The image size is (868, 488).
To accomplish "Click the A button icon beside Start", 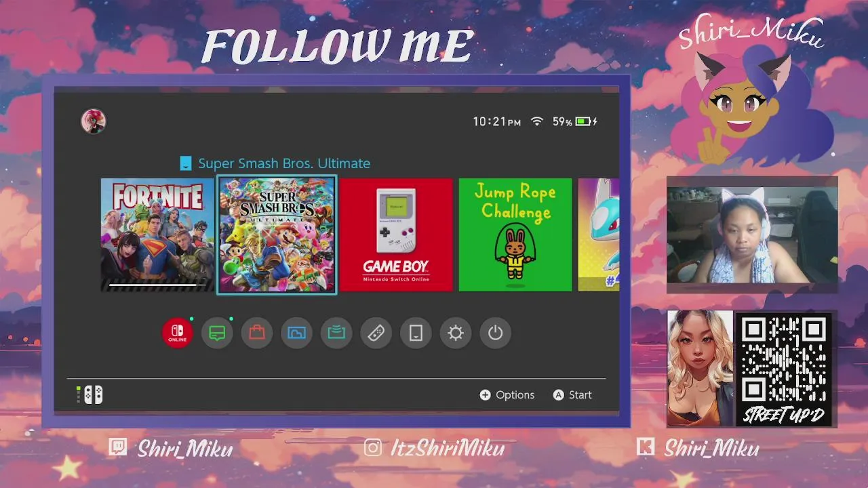I will (558, 394).
